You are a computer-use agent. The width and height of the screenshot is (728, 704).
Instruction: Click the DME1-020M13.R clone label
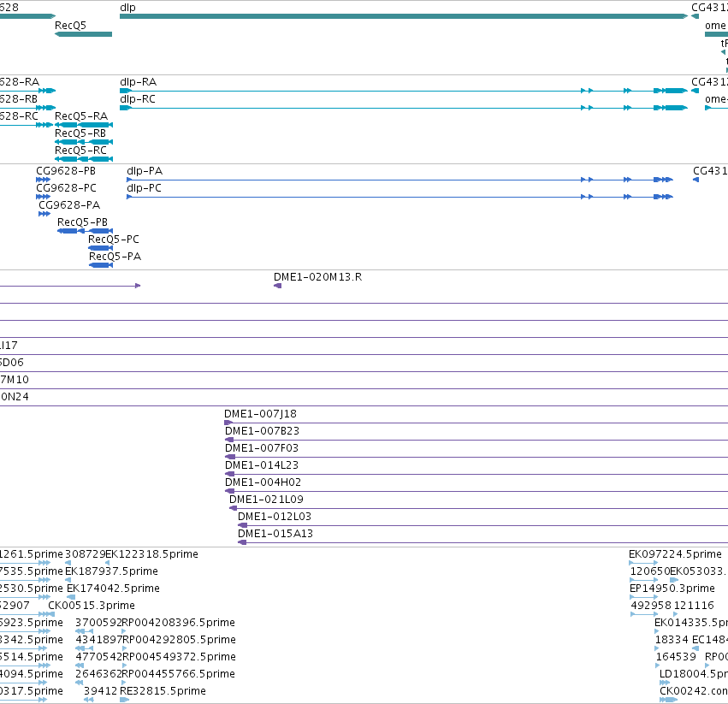click(x=317, y=277)
